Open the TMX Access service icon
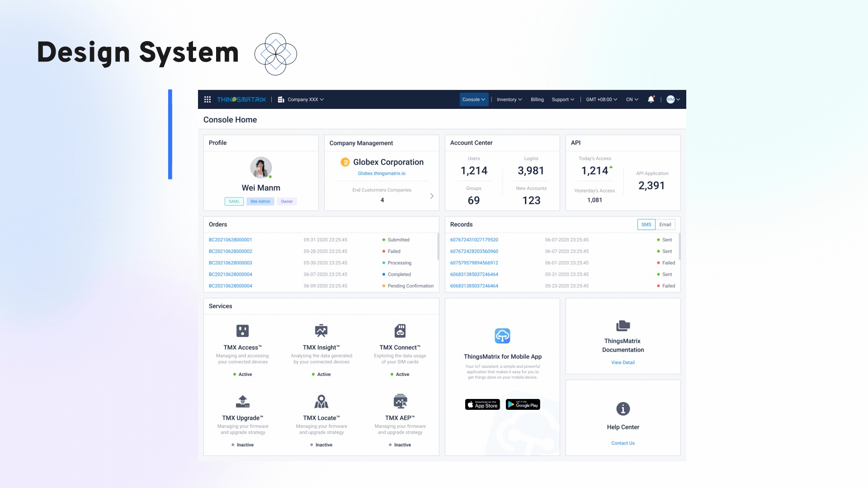 click(x=242, y=331)
